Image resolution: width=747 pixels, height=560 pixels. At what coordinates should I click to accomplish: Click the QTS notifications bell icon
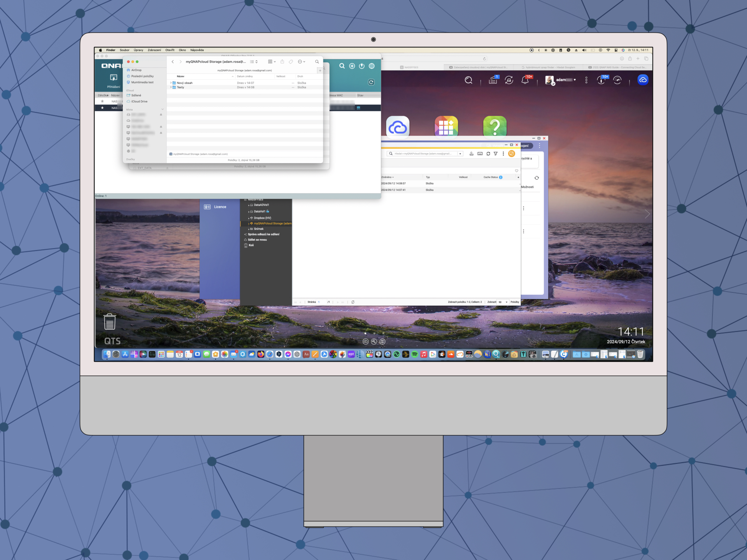pyautogui.click(x=525, y=80)
